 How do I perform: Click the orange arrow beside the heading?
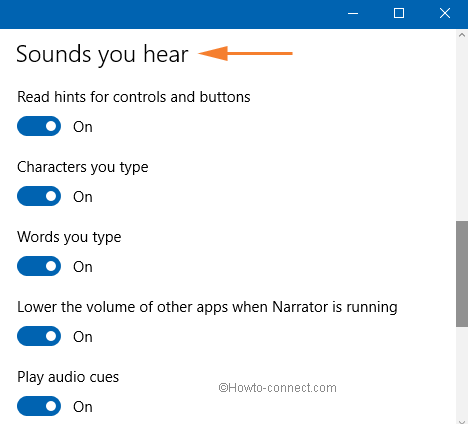[x=245, y=53]
